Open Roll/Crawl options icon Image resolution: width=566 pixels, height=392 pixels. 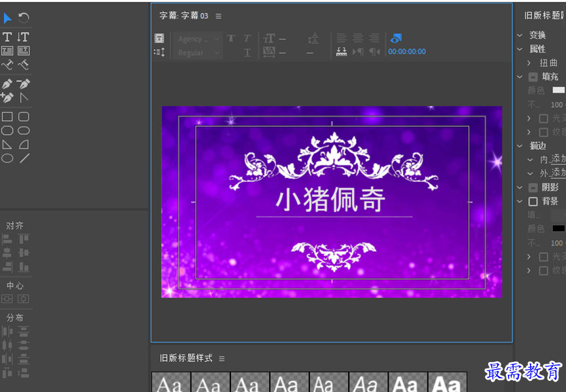click(x=159, y=52)
